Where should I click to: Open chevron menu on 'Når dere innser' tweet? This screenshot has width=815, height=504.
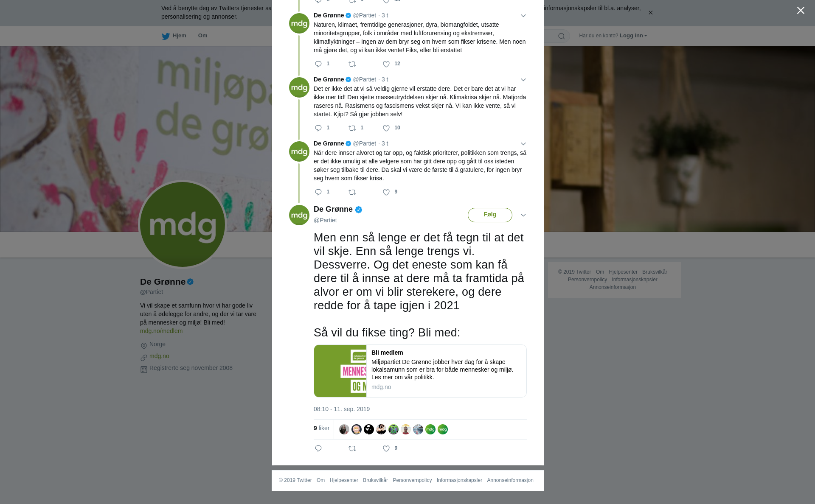(x=523, y=144)
